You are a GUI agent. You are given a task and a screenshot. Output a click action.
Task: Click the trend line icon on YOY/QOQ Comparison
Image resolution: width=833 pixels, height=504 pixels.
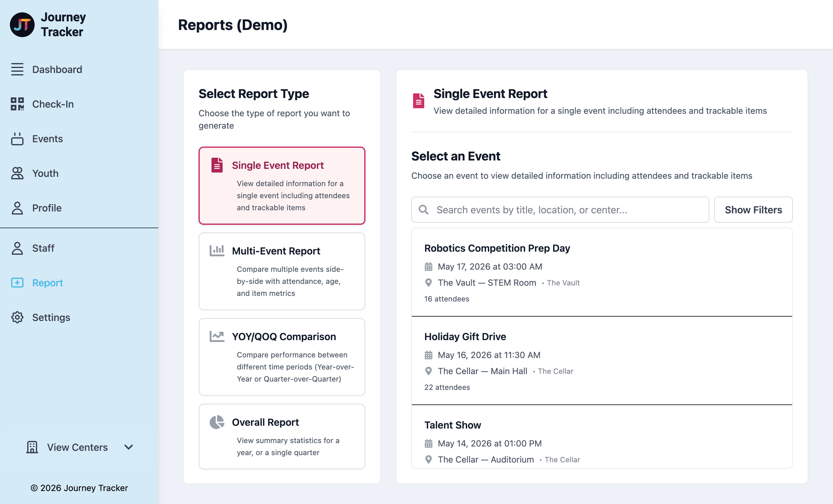pos(217,336)
